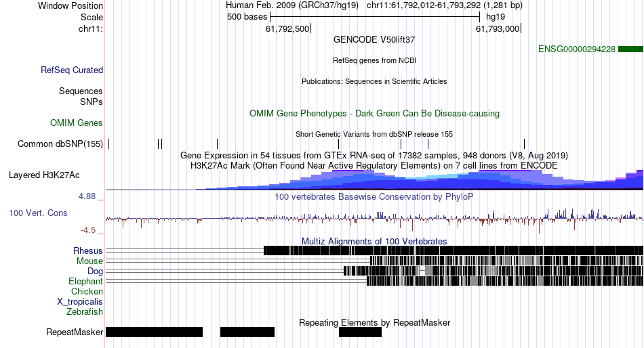644x348 pixels.
Task: Open Publications: Sequences in Scientific Articles title
Action: [374, 81]
